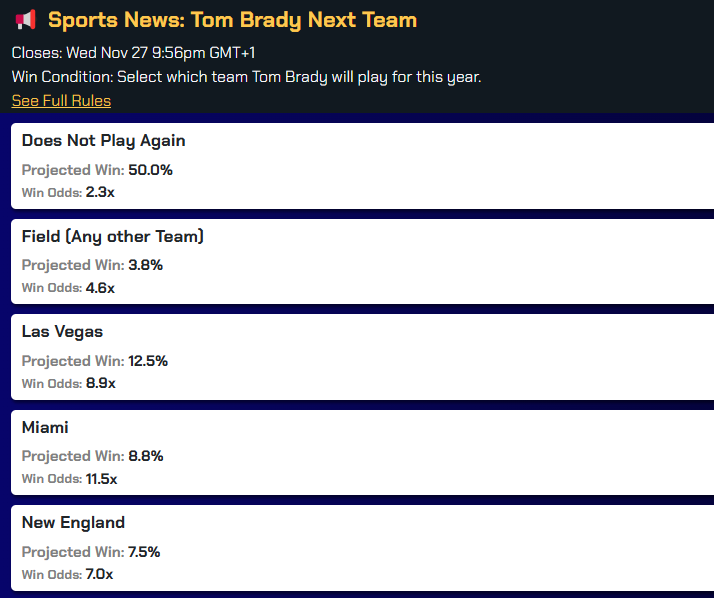Open the See Full Rules link

(61, 101)
